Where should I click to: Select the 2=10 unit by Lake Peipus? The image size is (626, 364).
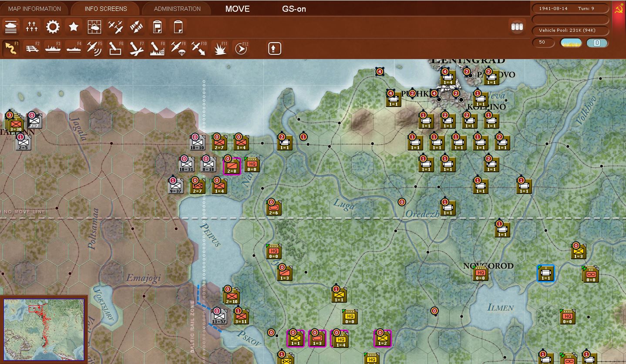[231, 296]
